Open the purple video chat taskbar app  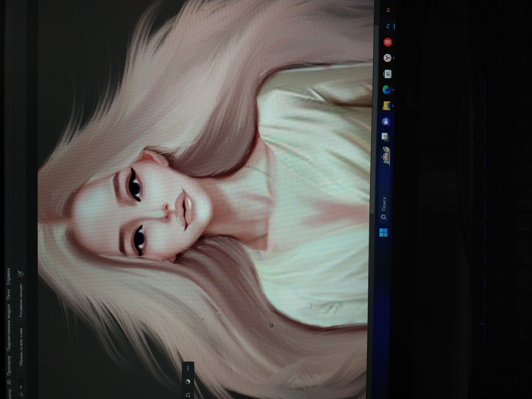pos(386,121)
